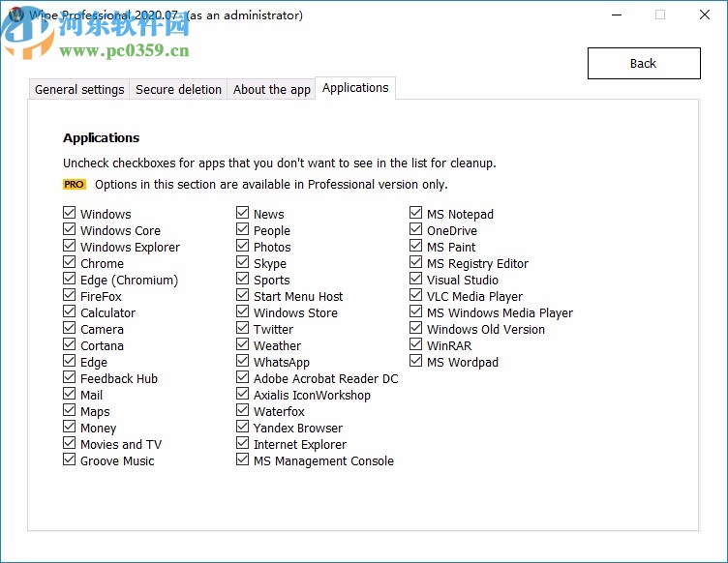Uncheck Edge (Chromium) checkbox

tap(69, 279)
